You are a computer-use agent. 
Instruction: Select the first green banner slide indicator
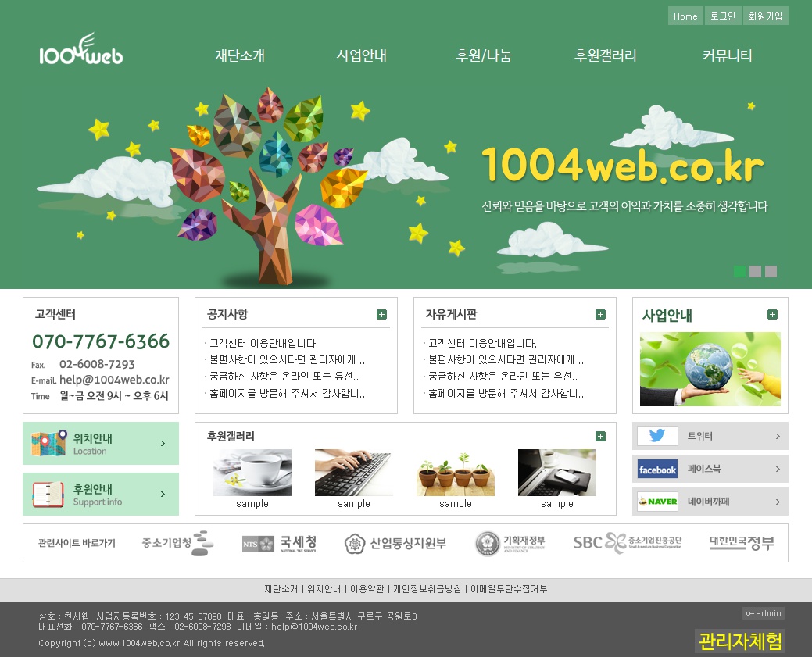(739, 272)
